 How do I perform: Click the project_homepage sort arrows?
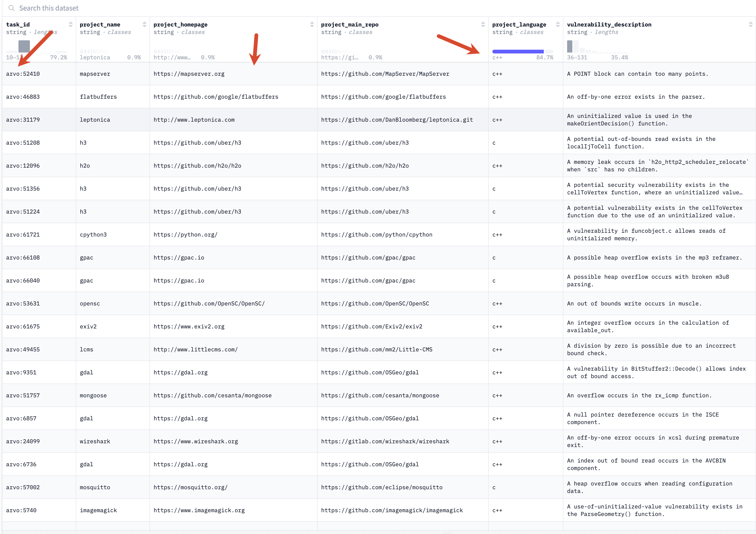tap(312, 24)
